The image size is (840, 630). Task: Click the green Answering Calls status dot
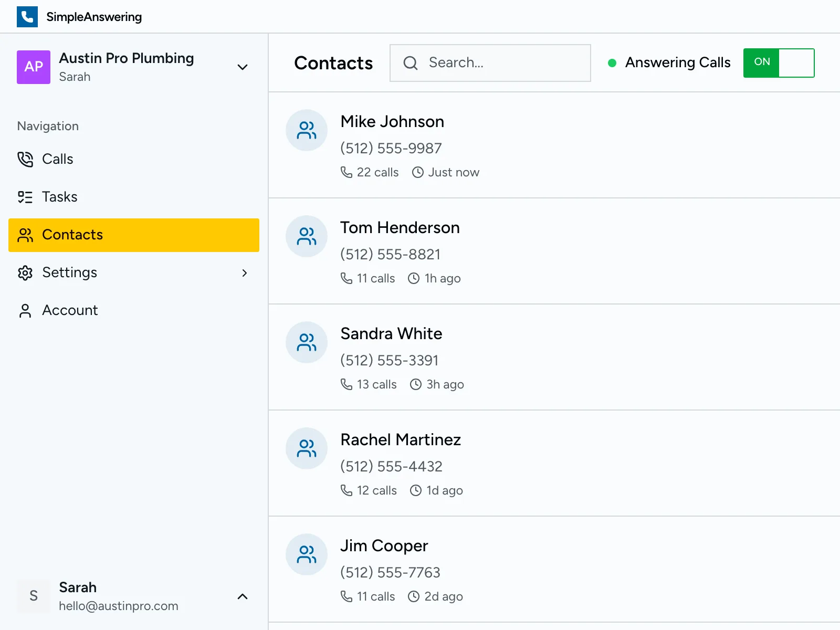pyautogui.click(x=612, y=62)
